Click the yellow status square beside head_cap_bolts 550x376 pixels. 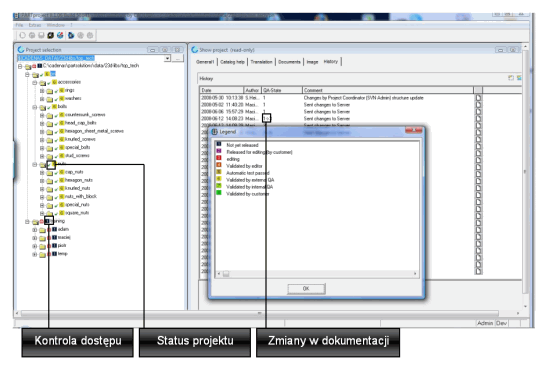pyautogui.click(x=62, y=123)
